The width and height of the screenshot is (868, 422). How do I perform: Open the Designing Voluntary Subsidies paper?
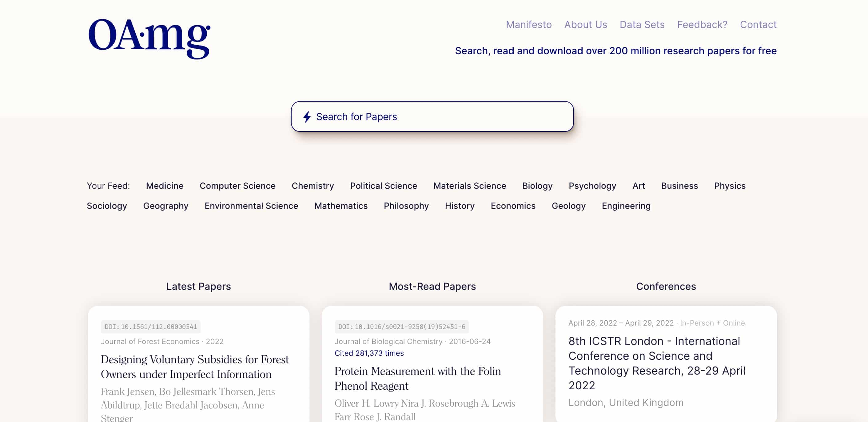tap(195, 367)
